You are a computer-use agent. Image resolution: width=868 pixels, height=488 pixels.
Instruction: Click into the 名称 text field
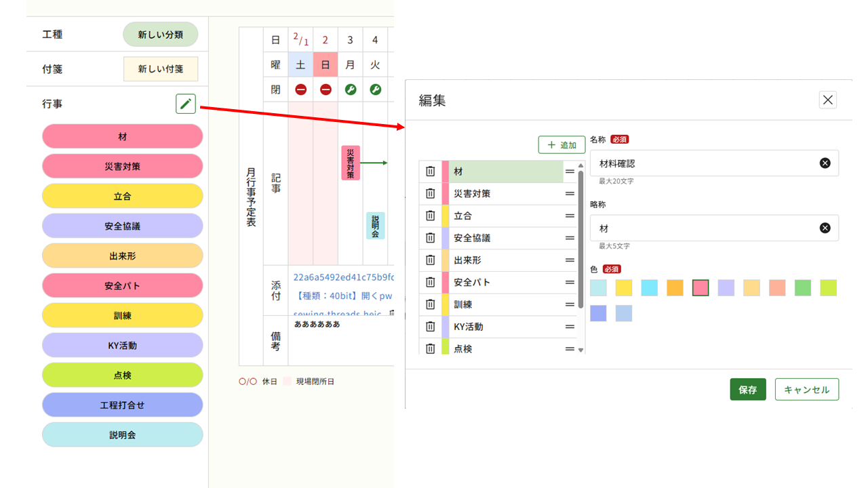(x=705, y=163)
